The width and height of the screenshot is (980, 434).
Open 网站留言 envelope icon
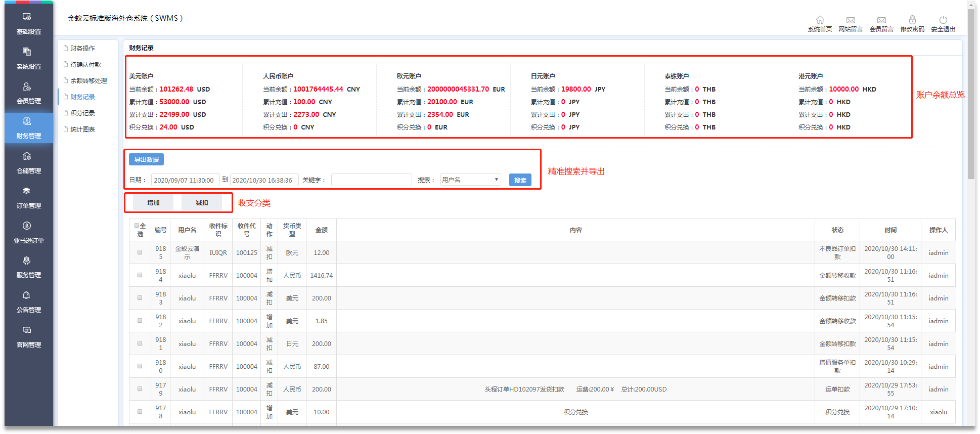[x=851, y=20]
